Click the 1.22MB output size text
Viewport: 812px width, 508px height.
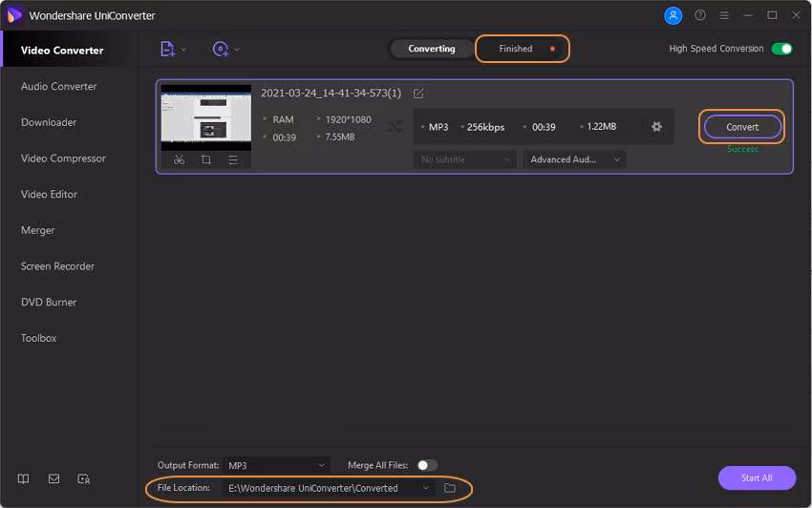(601, 126)
